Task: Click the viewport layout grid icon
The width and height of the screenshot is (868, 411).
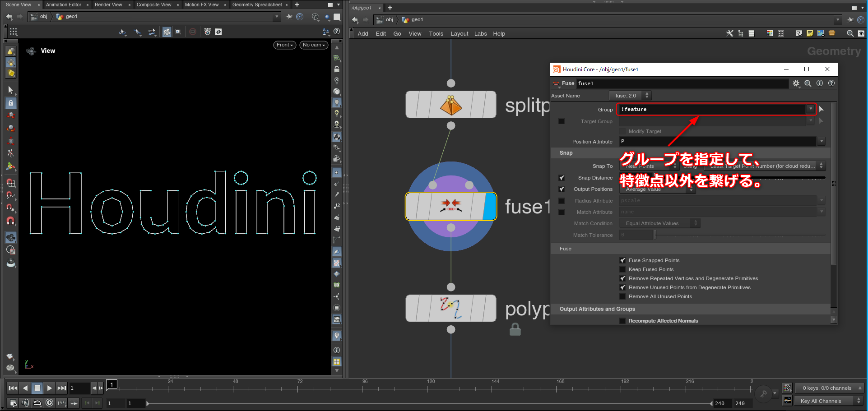Action: (337, 361)
